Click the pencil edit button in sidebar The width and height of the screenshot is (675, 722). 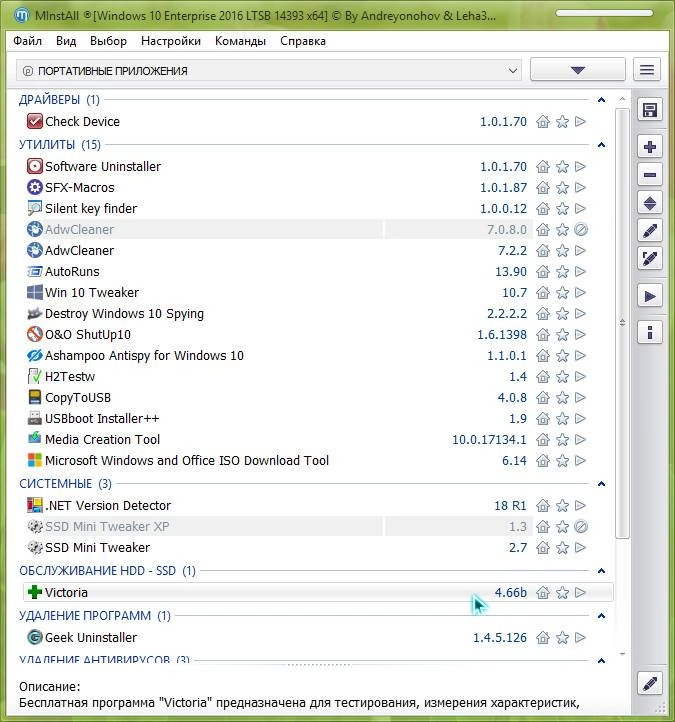(x=650, y=230)
